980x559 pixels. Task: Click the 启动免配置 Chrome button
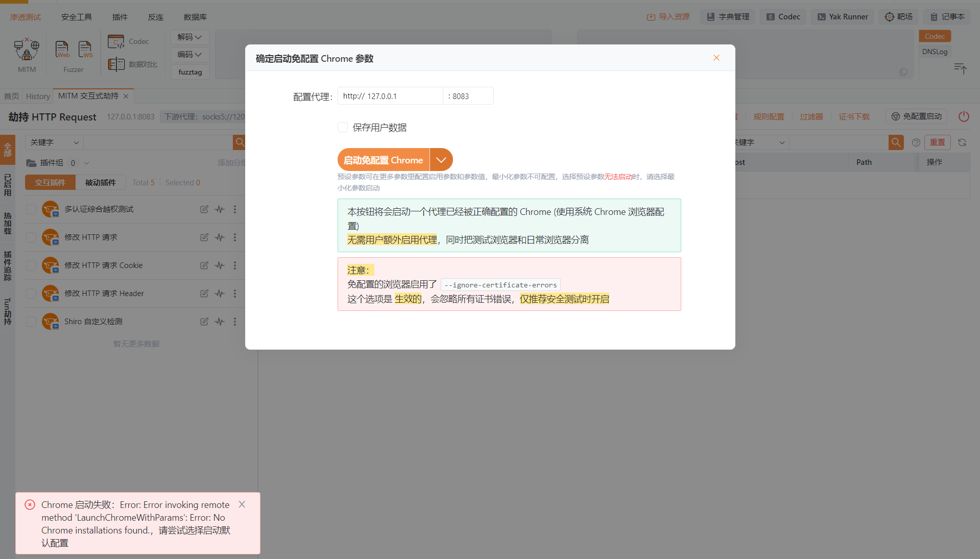click(383, 160)
